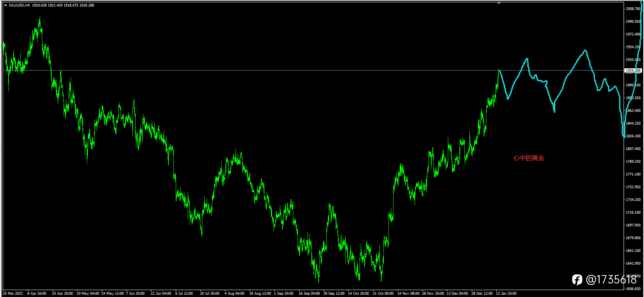Screen dimensions: 644x297
Task: Click the 2008.700 price axis label
Action: point(633,8)
